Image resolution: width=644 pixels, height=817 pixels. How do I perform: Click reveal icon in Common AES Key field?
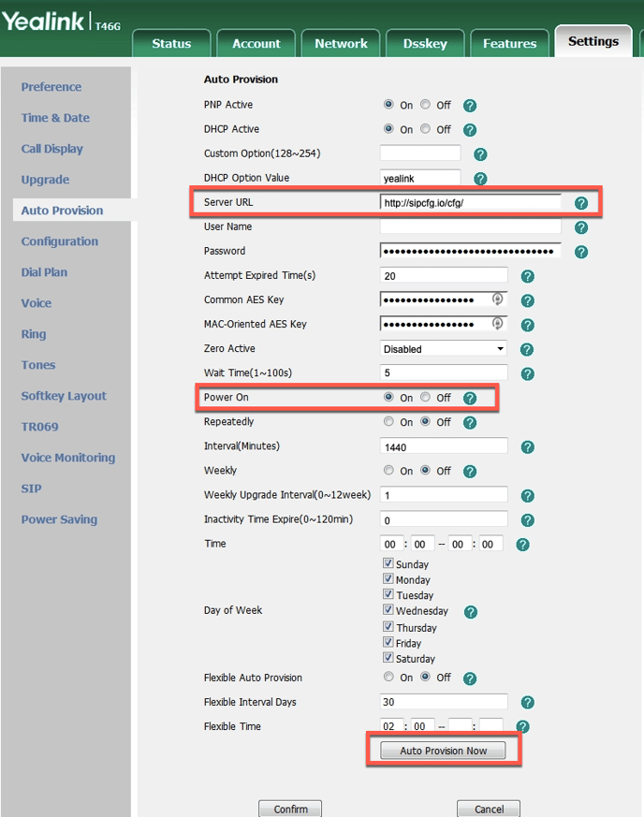click(x=498, y=299)
